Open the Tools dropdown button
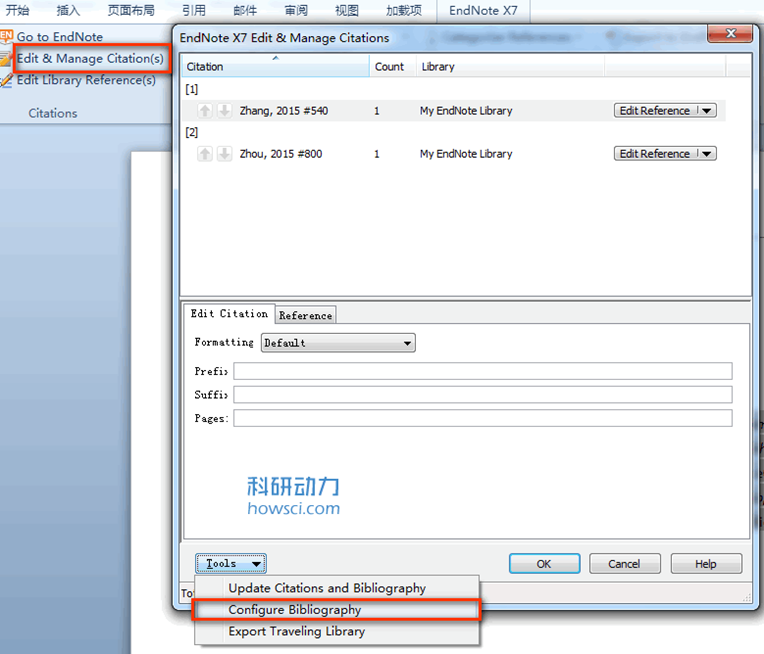 tap(231, 564)
